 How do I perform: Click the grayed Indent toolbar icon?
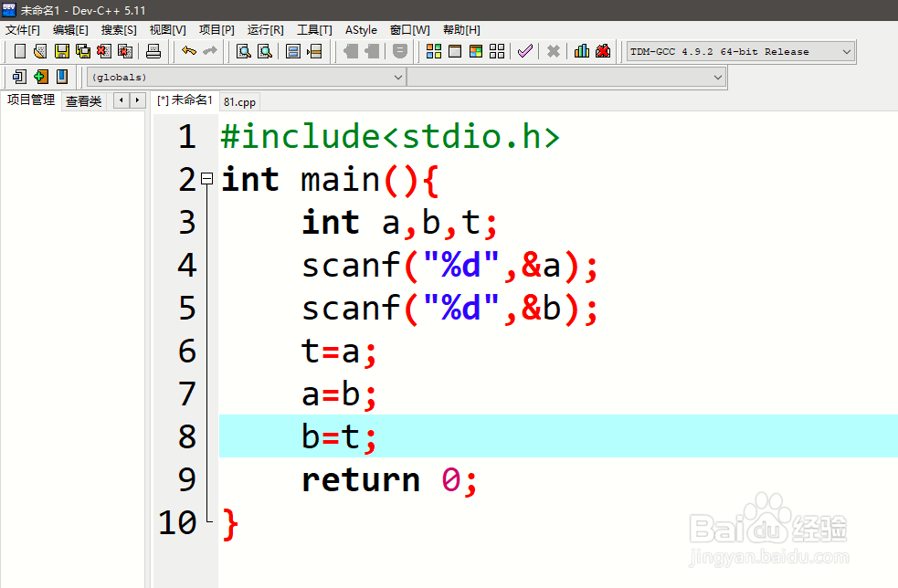(372, 51)
